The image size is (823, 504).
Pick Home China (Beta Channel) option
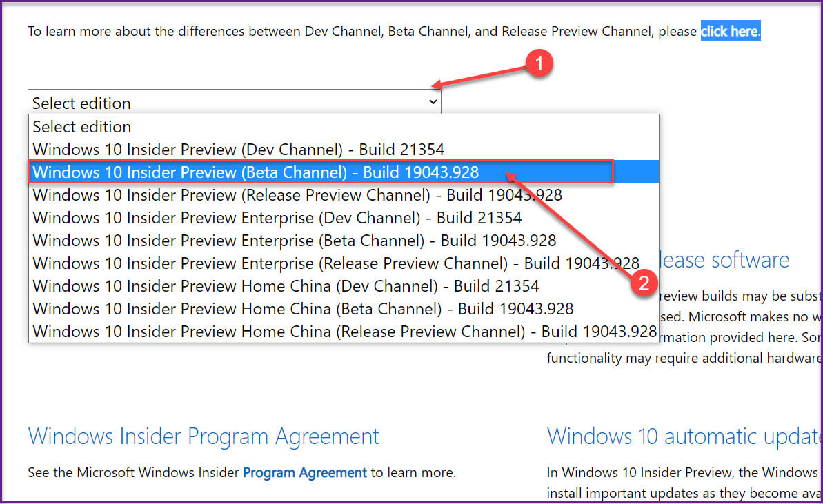[344, 308]
